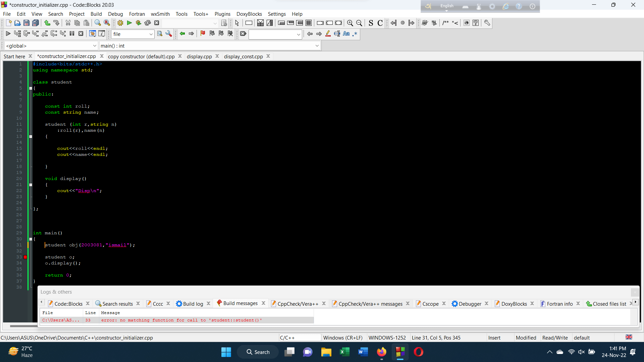Switch to the display_const.cpp tab

(x=243, y=56)
